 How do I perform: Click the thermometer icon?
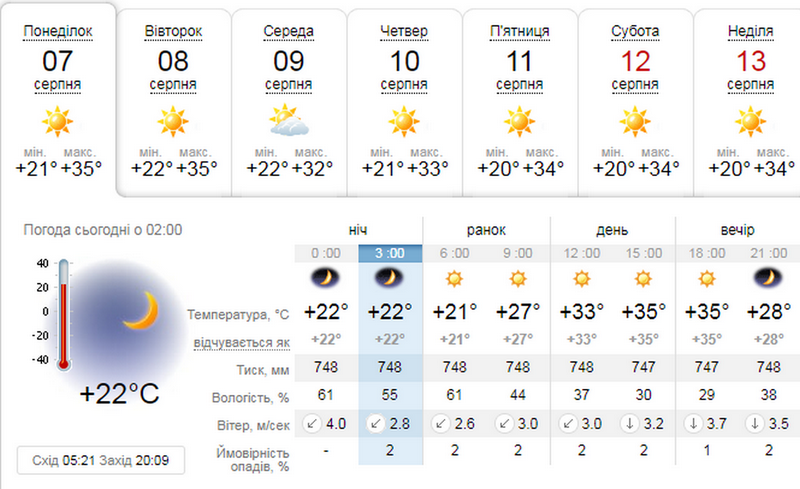click(65, 315)
